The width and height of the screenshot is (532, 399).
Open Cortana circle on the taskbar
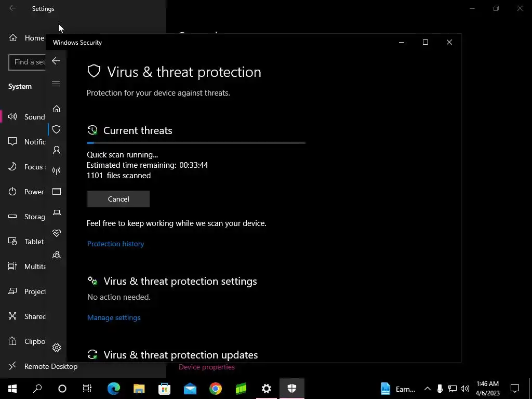coord(62,389)
